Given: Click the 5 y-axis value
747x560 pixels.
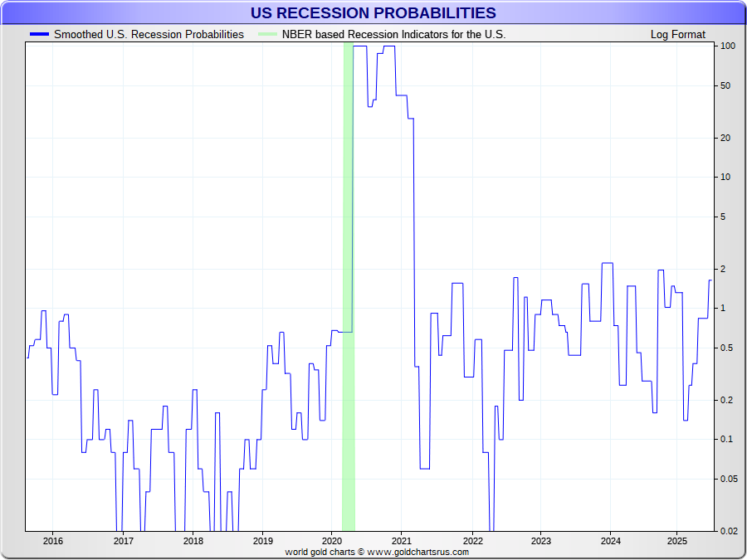Looking at the screenshot, I should pyautogui.click(x=723, y=217).
